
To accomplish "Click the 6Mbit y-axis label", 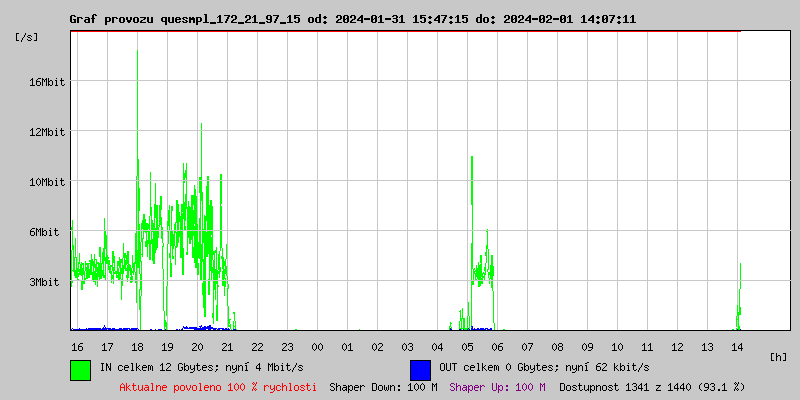I will [x=46, y=232].
